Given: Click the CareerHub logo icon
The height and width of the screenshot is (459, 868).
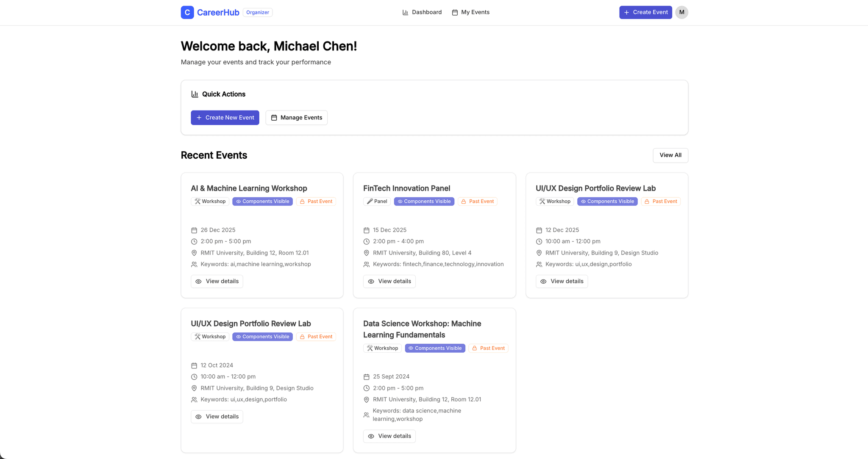Looking at the screenshot, I should [187, 12].
